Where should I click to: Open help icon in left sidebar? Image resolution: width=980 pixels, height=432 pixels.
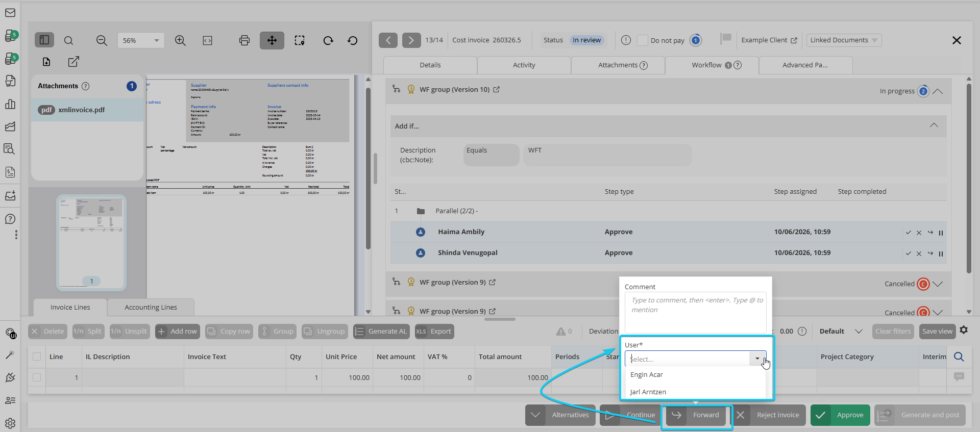tap(10, 219)
